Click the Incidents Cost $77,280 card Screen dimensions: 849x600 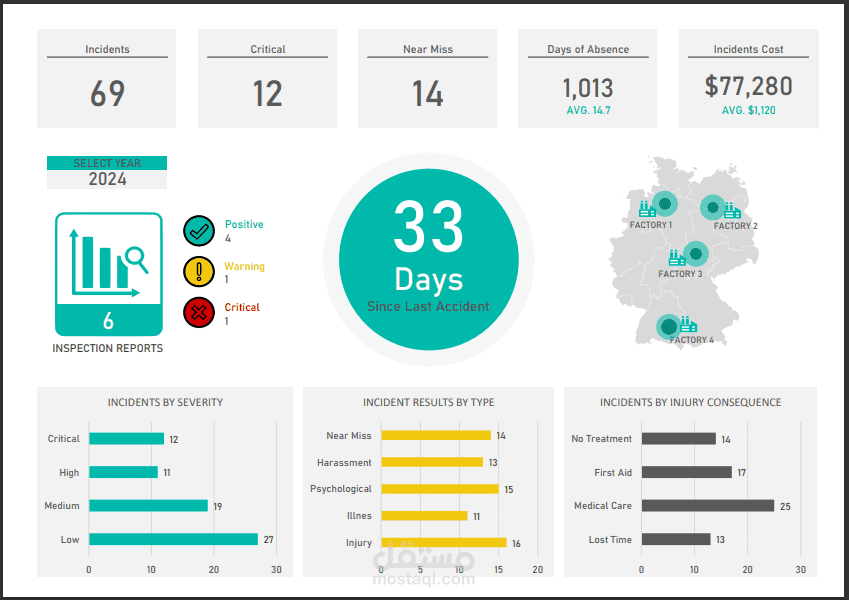(x=749, y=79)
